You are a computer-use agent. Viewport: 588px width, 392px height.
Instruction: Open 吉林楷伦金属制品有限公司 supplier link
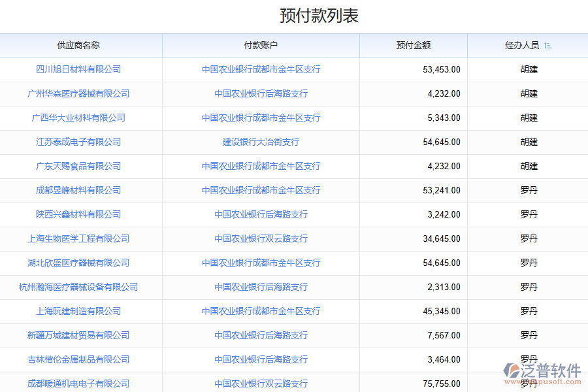[x=78, y=359]
